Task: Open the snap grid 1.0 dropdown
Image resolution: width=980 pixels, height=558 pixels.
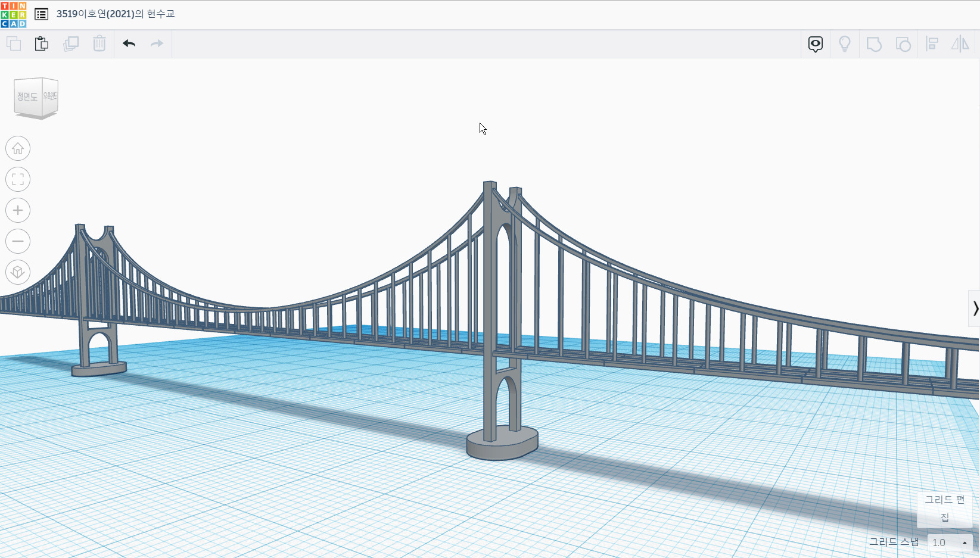Action: pyautogui.click(x=950, y=543)
